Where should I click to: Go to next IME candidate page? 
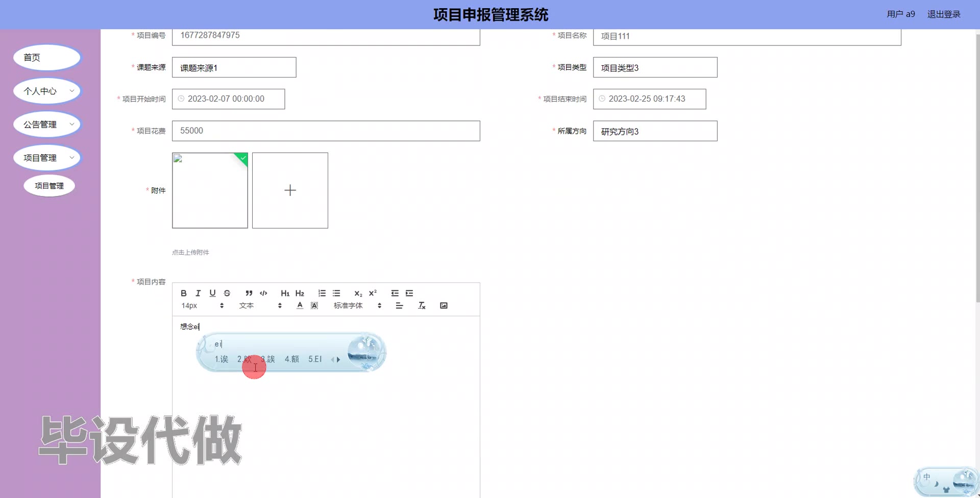pos(338,360)
